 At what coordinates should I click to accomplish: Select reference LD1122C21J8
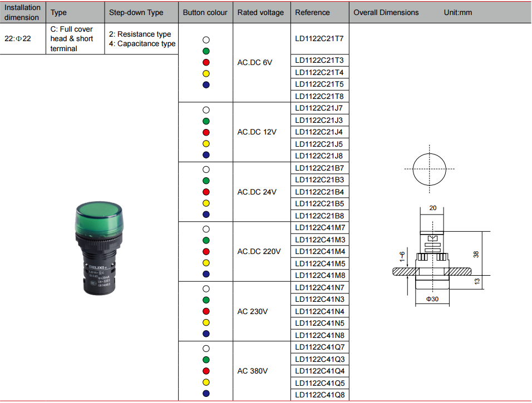[x=319, y=156]
